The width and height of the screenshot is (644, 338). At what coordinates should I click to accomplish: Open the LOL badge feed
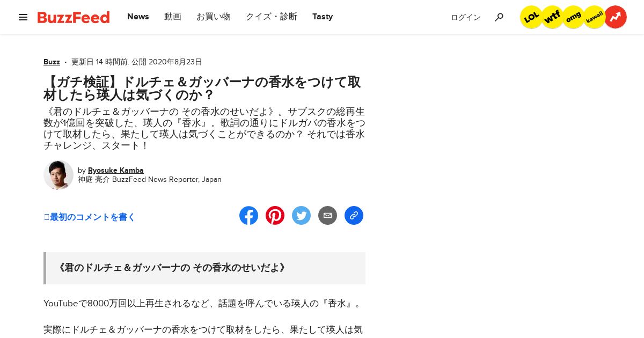[531, 17]
